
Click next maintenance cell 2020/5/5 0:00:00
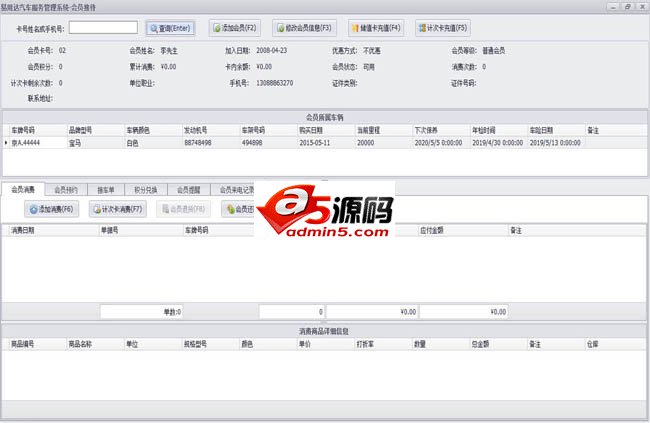441,143
